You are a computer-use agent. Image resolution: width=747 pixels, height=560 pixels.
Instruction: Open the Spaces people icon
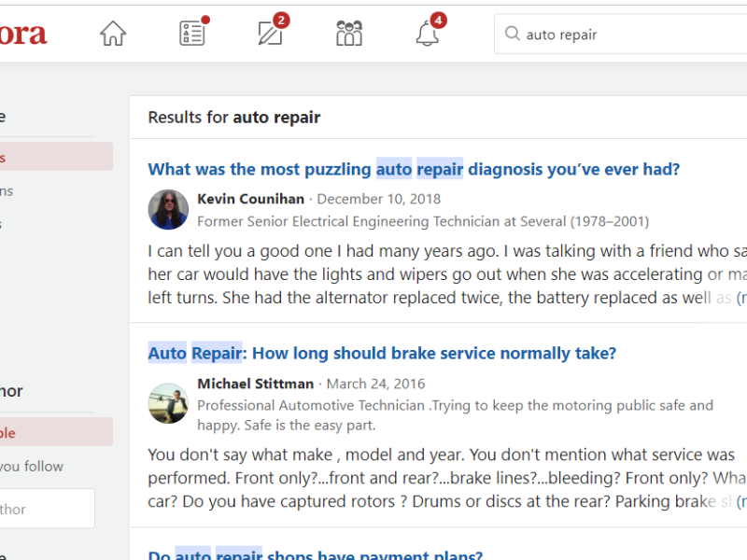[x=349, y=34]
